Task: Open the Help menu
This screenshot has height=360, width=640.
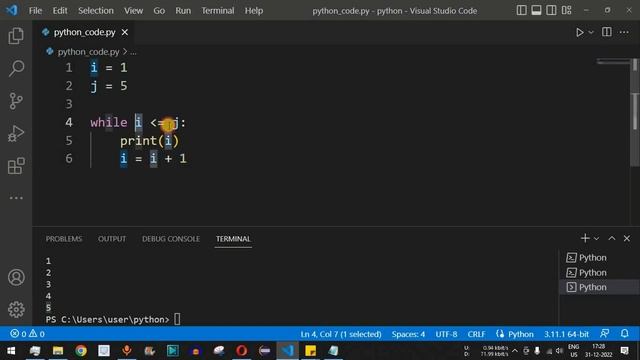Action: 253,11
